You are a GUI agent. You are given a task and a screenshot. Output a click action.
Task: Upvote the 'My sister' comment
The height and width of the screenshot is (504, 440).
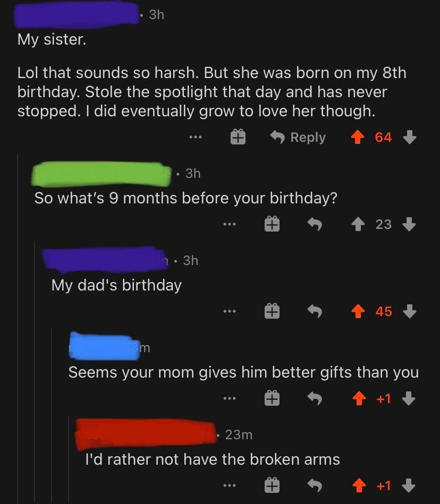pyautogui.click(x=359, y=138)
